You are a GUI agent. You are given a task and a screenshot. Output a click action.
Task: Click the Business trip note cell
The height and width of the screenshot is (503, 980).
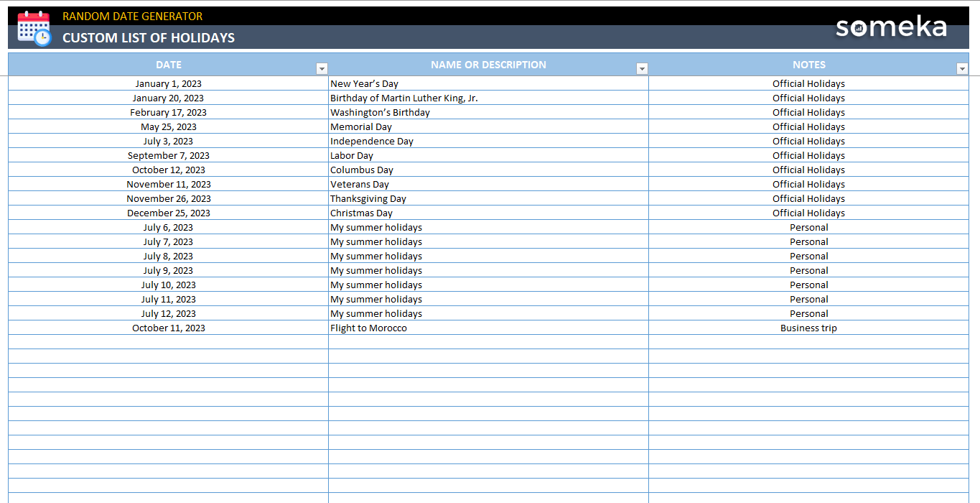click(808, 328)
